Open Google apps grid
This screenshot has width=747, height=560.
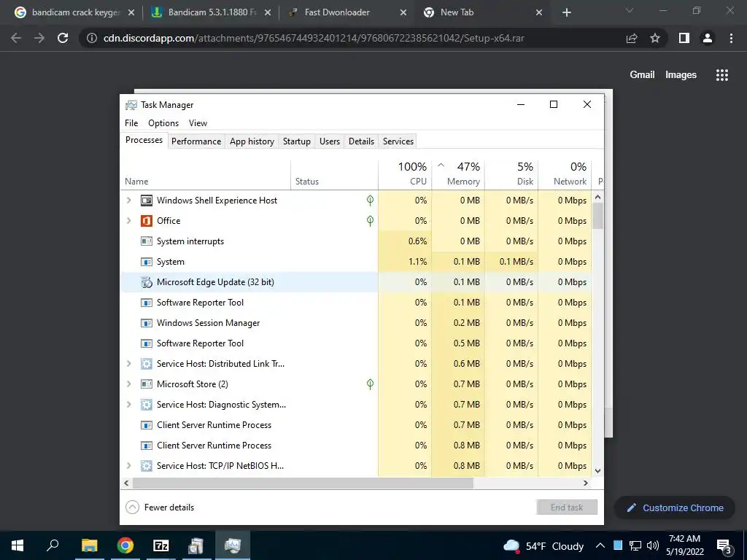click(722, 75)
